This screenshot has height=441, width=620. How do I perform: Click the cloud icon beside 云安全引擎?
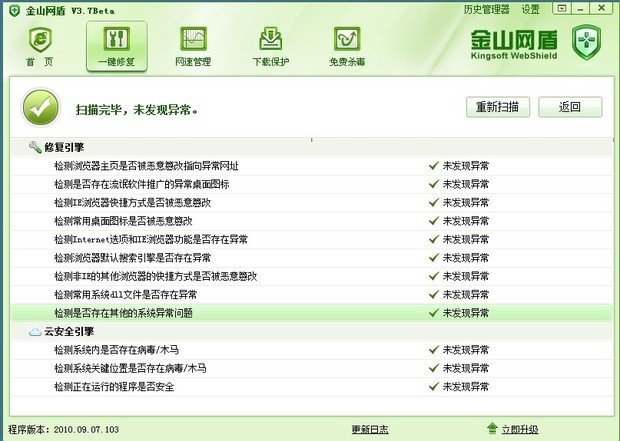click(35, 331)
